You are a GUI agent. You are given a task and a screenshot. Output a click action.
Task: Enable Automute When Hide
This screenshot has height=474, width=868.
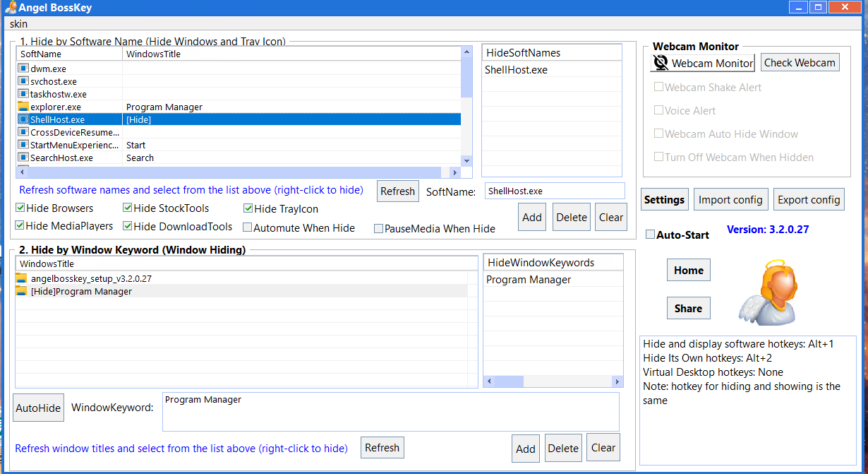tap(247, 227)
